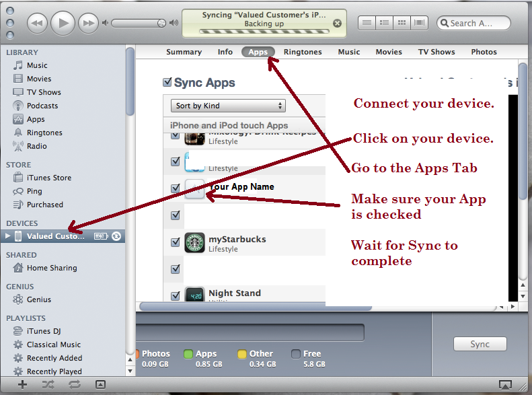Click the add playlist plus icon
The width and height of the screenshot is (532, 395).
pos(22,384)
